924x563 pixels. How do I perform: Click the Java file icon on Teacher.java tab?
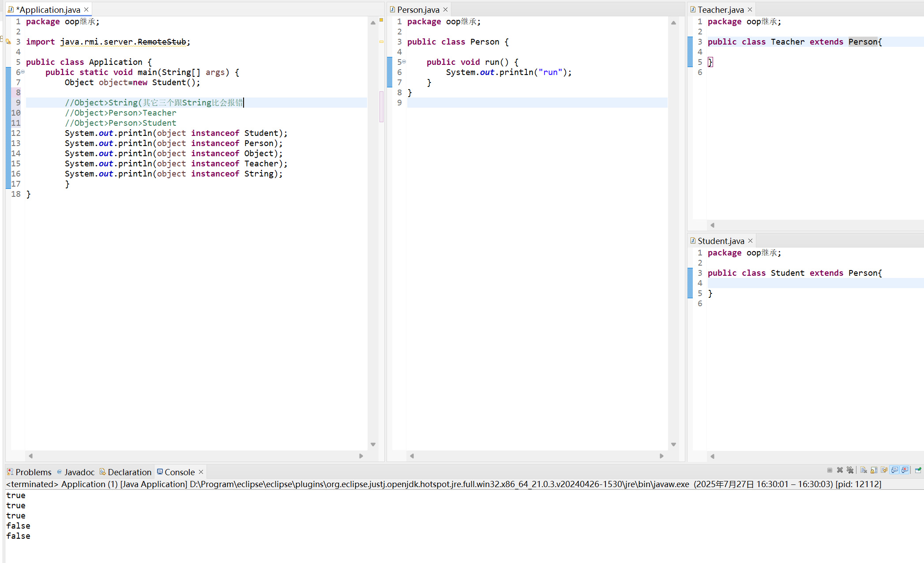pos(693,9)
